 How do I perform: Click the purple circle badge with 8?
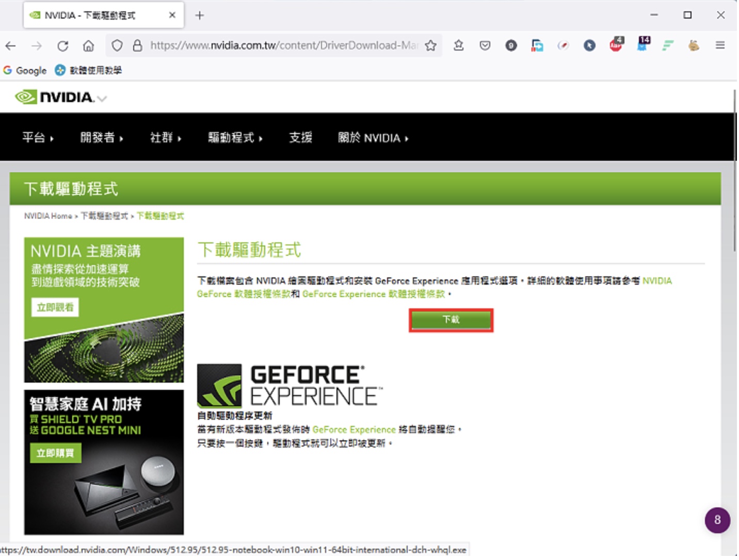(717, 520)
